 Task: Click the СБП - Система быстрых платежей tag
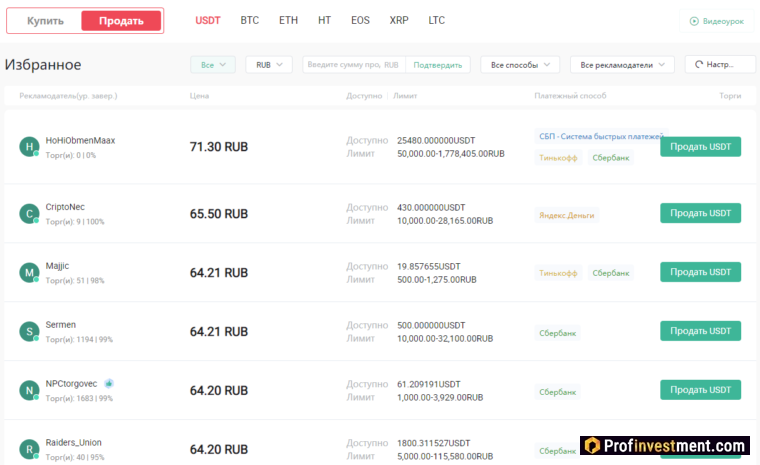[601, 137]
